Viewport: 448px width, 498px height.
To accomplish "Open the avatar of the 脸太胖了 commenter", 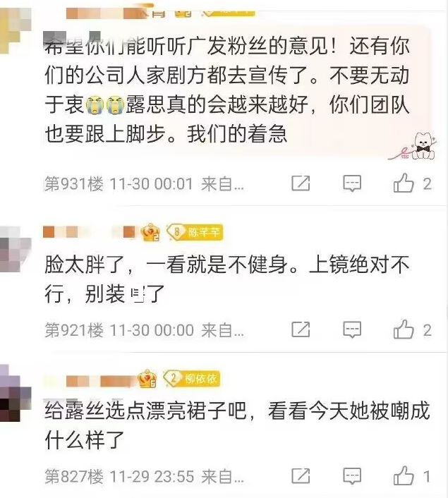I will (x=14, y=249).
